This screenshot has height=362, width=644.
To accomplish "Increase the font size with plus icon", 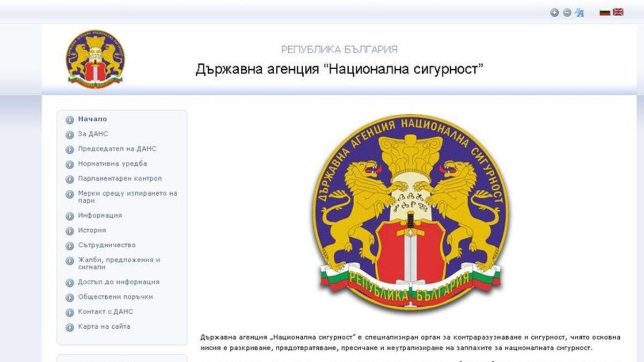I will (x=554, y=13).
